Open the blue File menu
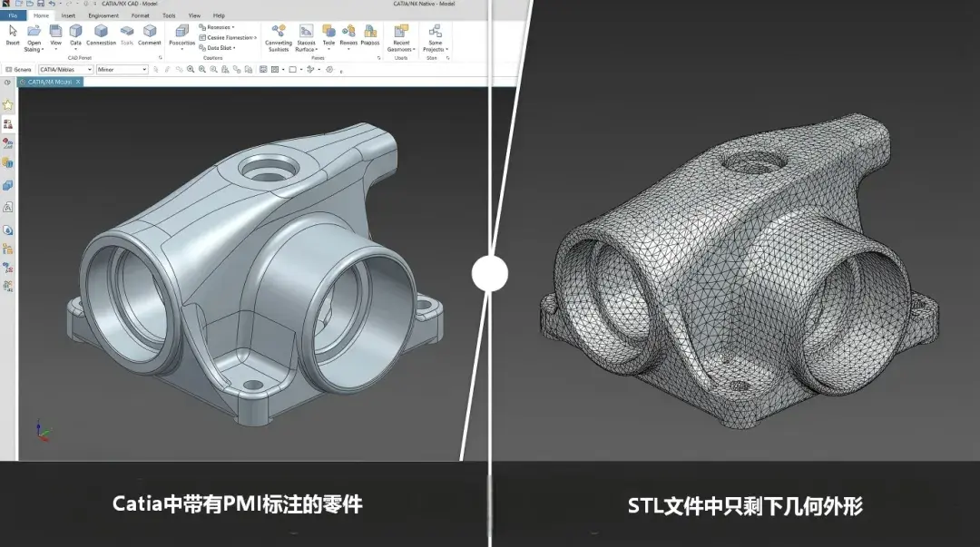Viewport: 980px width, 547px height. [13, 15]
